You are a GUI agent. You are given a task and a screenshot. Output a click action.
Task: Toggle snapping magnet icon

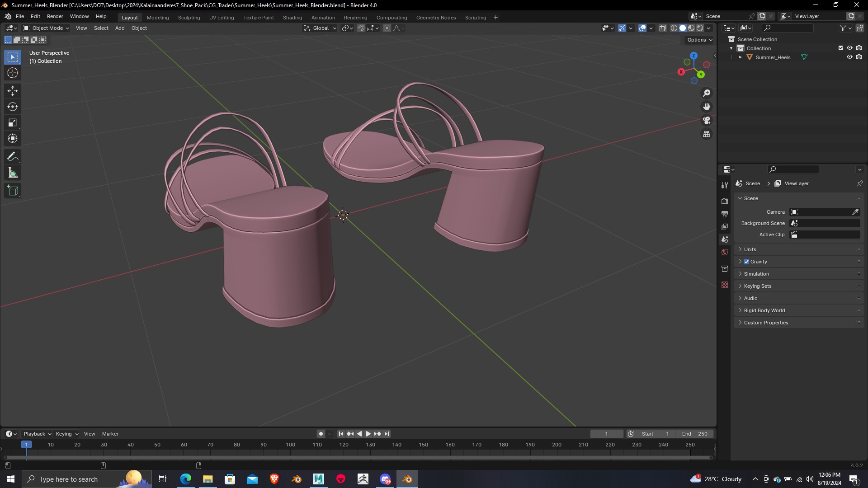[361, 28]
